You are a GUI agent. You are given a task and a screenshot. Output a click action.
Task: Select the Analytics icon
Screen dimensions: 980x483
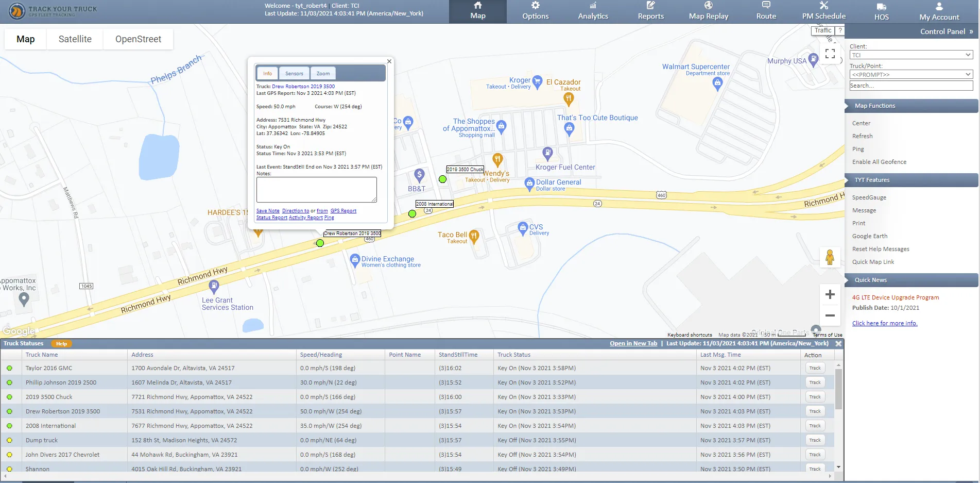pos(592,11)
